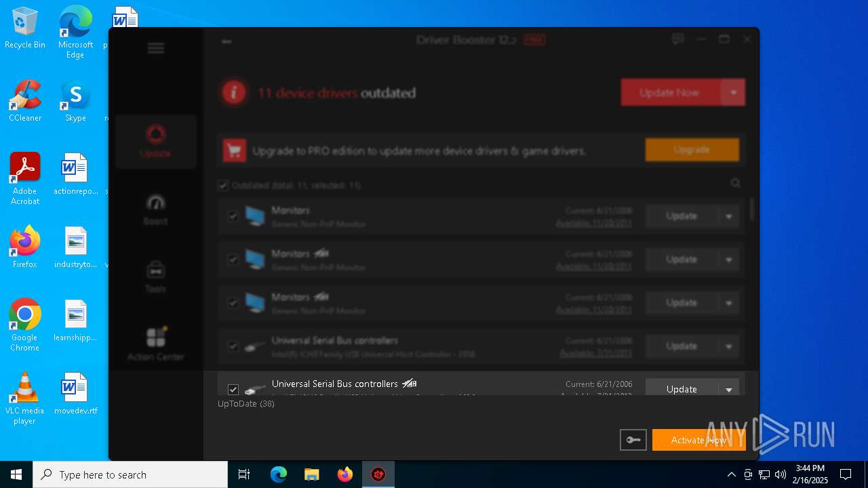The image size is (868, 488).
Task: Uncheck the first Monitors row checkbox
Action: [233, 216]
